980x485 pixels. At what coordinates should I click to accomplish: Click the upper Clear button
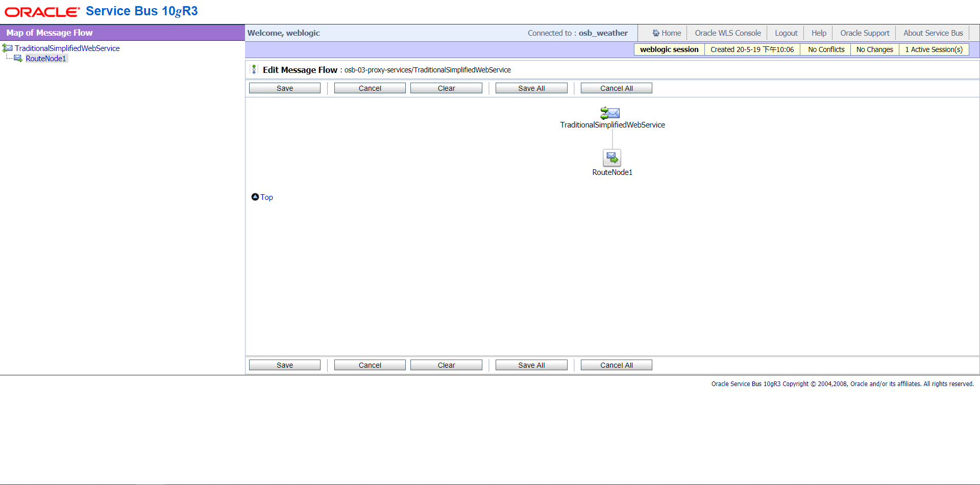(x=446, y=88)
